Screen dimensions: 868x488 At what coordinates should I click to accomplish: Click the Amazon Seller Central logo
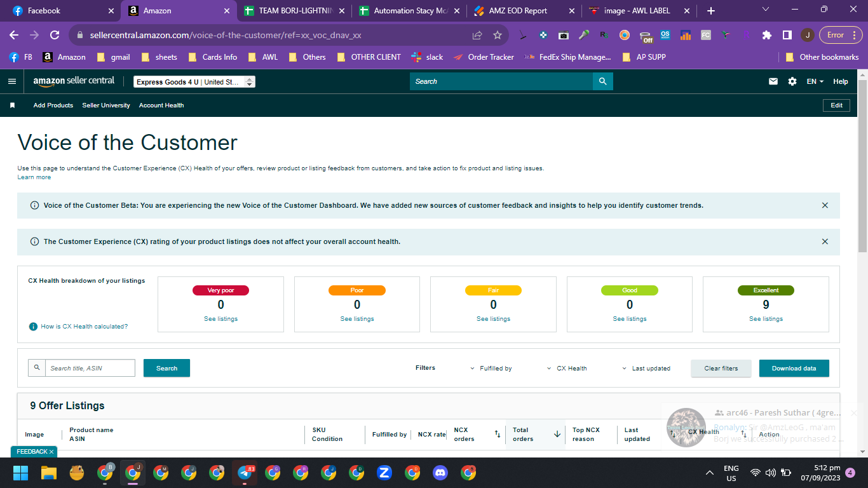pos(74,81)
